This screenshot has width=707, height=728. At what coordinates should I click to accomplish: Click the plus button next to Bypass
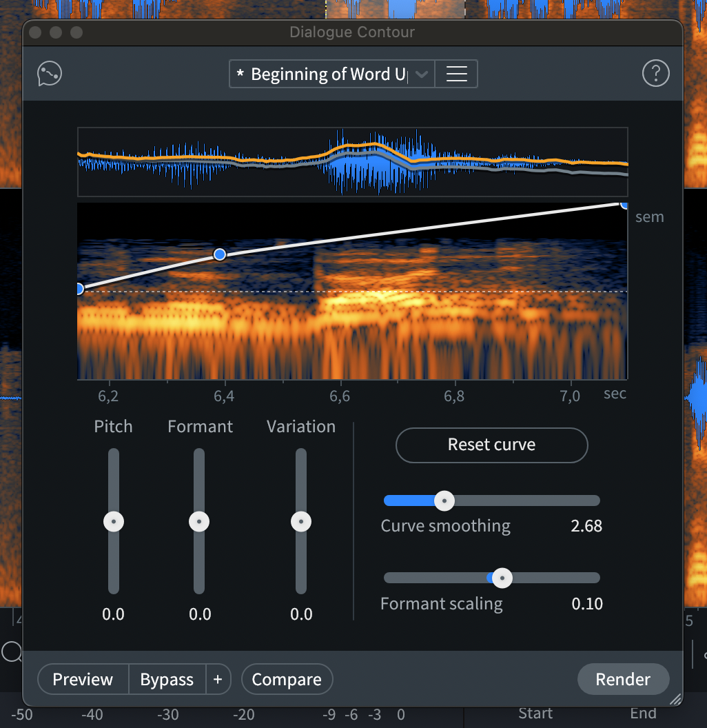218,679
